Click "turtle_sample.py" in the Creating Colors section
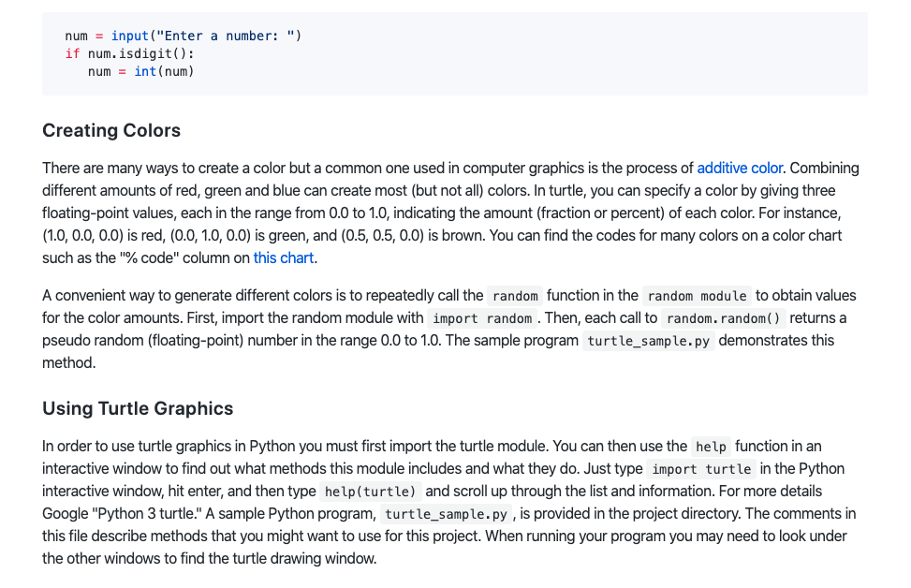 point(650,341)
